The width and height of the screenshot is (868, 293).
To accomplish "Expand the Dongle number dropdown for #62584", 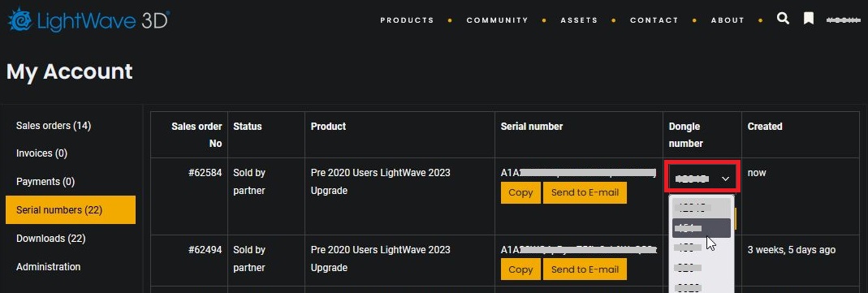I will (x=702, y=179).
